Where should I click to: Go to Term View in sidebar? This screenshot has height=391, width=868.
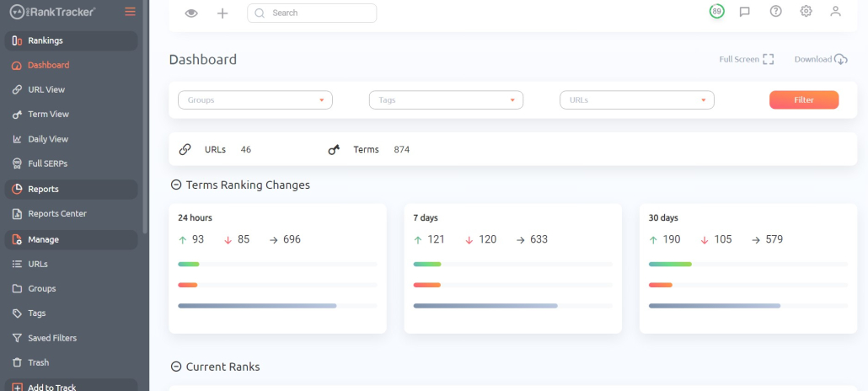pyautogui.click(x=49, y=114)
